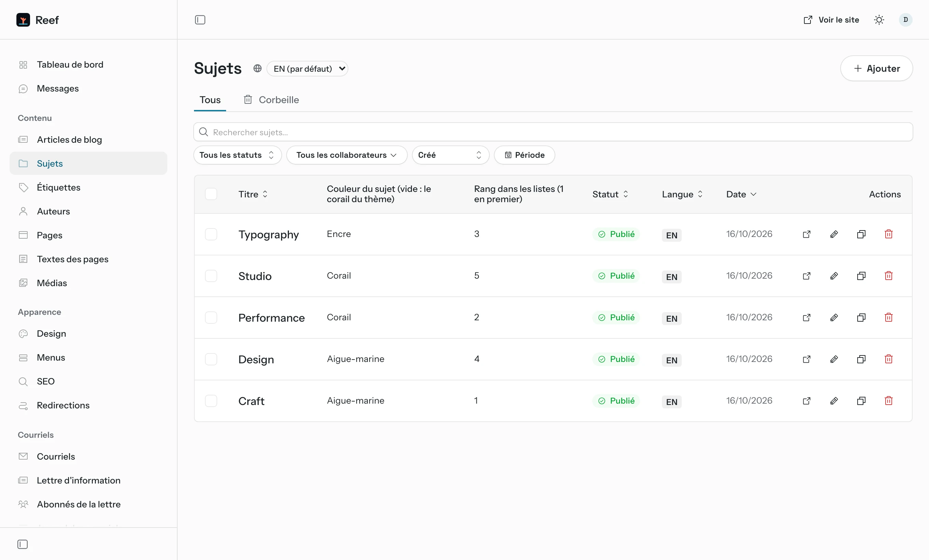The image size is (929, 560).
Task: Tick the select-all checkbox in table header
Action: [211, 194]
